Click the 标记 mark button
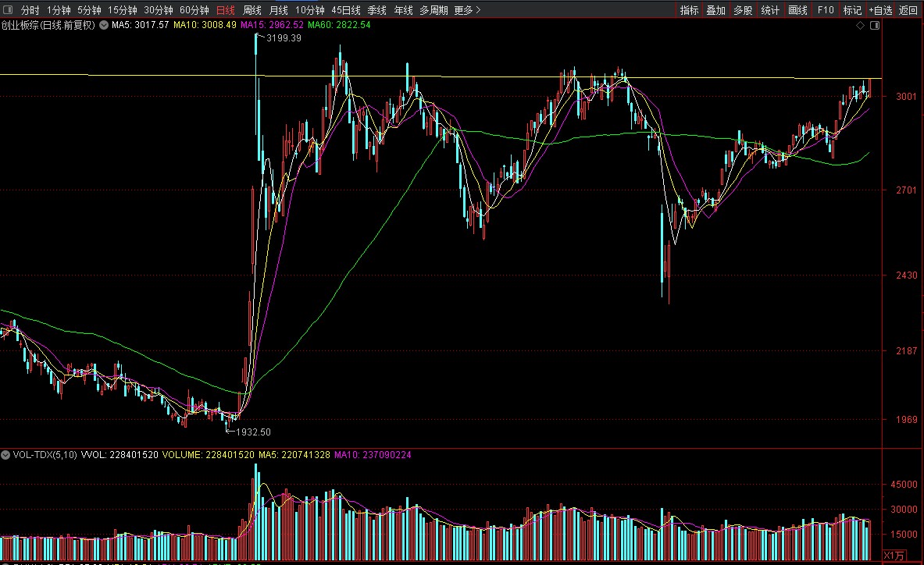 [x=853, y=10]
